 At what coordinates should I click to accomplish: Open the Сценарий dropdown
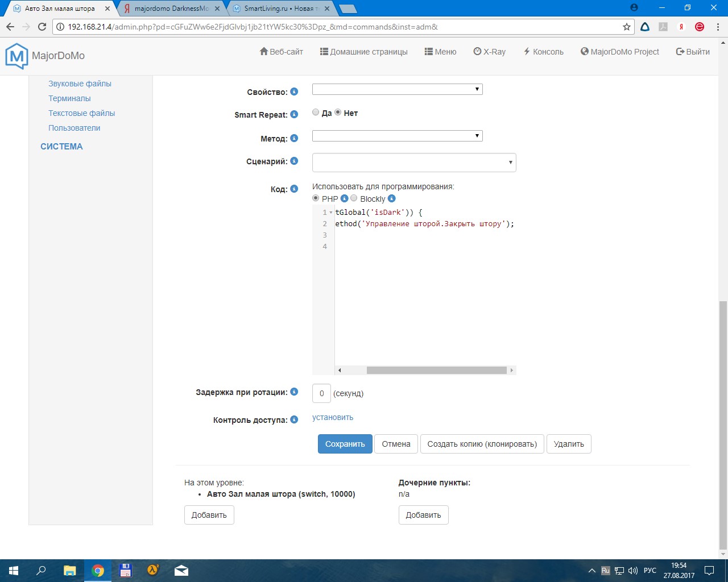[414, 163]
